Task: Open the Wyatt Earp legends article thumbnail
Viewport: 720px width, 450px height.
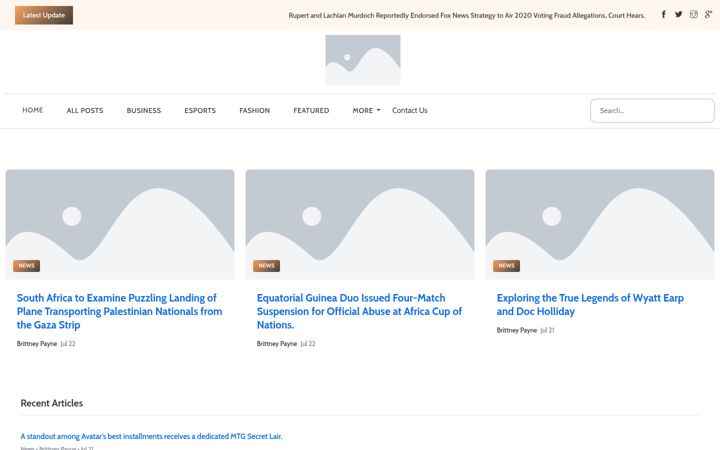Action: click(x=600, y=224)
